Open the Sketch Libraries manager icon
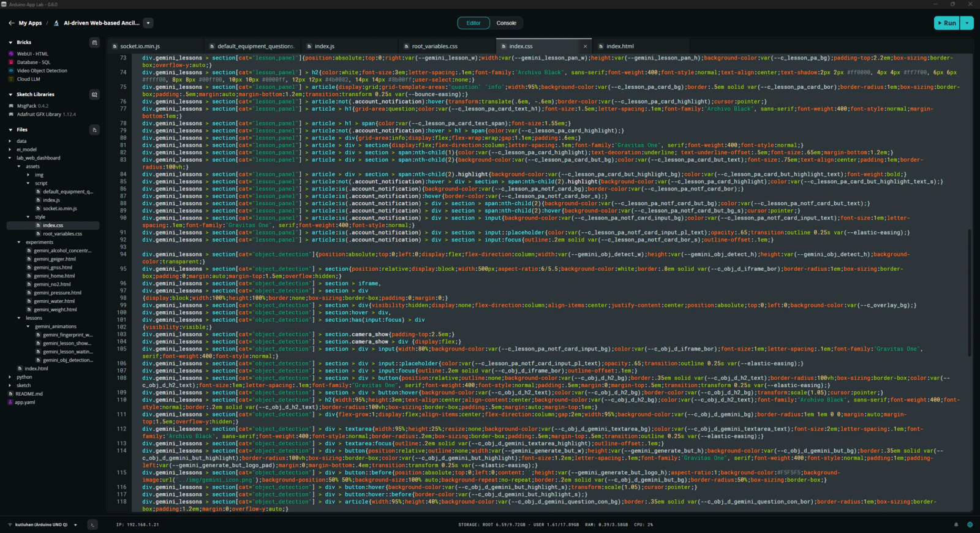This screenshot has width=980, height=533. click(x=94, y=95)
